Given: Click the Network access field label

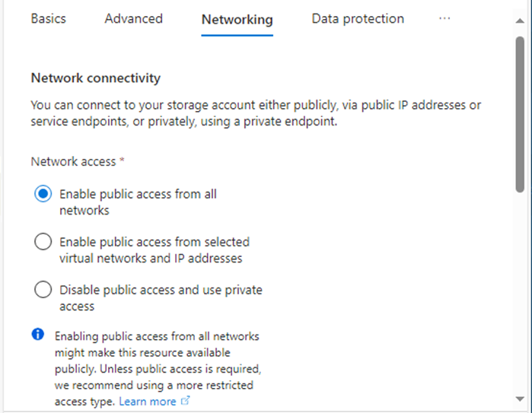Looking at the screenshot, I should tap(74, 162).
